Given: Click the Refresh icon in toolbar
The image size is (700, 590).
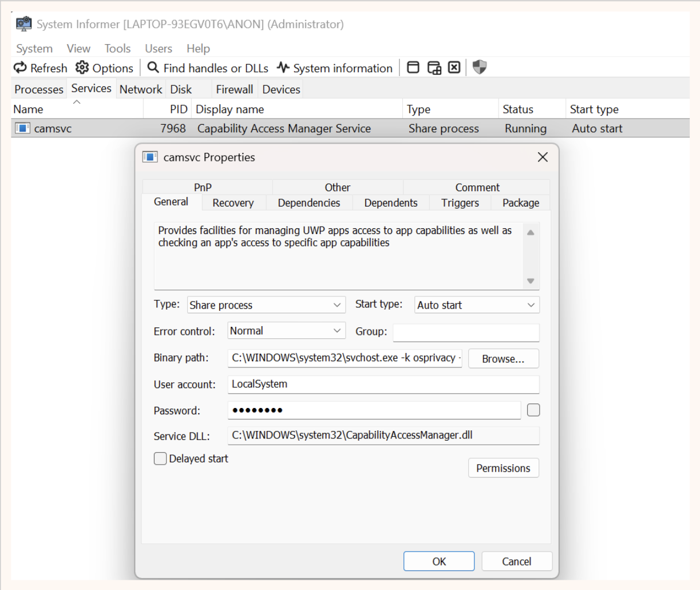Looking at the screenshot, I should pyautogui.click(x=21, y=68).
